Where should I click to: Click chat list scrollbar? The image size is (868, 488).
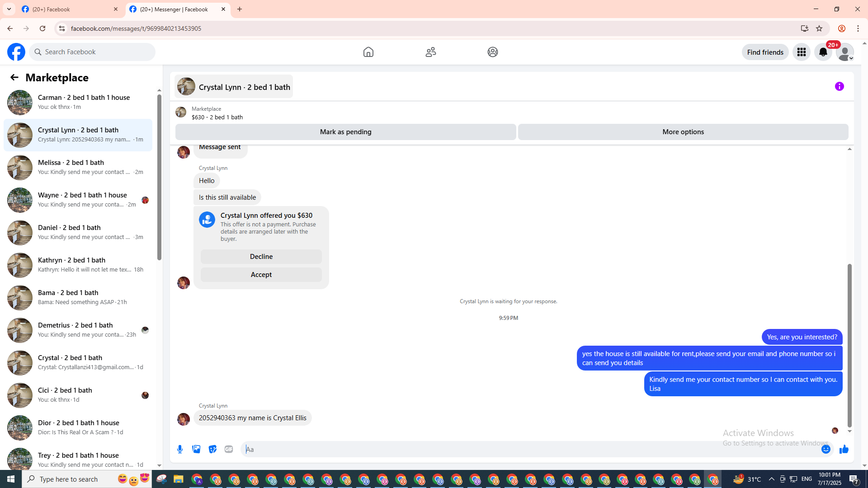159,177
